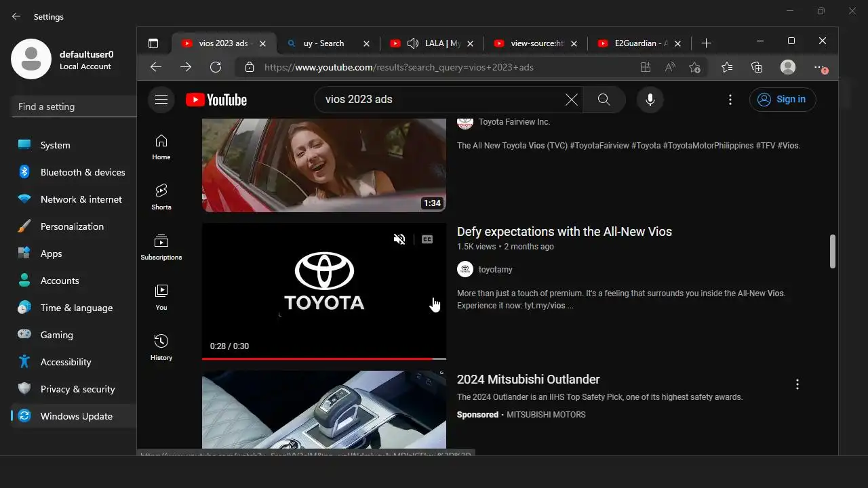Click the address bar lock icon
Image resolution: width=868 pixels, height=488 pixels.
(250, 67)
